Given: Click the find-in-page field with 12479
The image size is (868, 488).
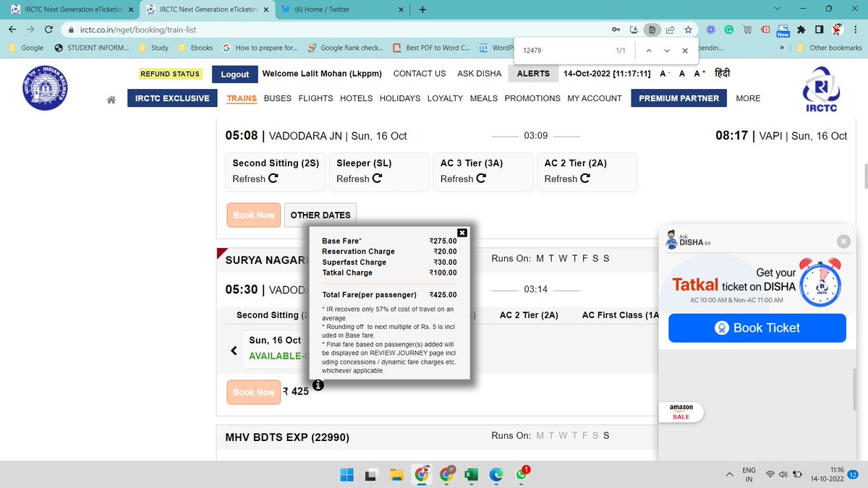Looking at the screenshot, I should pyautogui.click(x=564, y=51).
